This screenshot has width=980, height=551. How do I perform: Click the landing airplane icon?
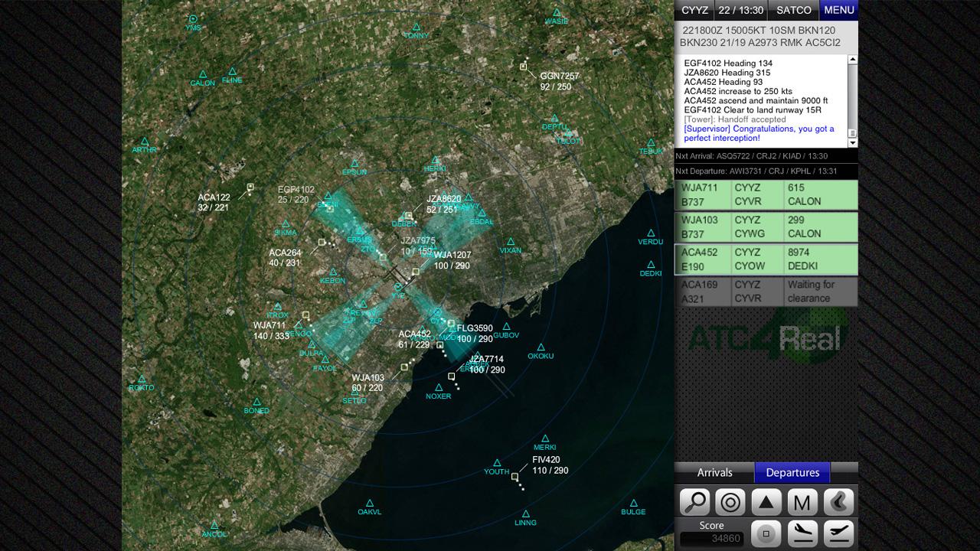(x=802, y=533)
